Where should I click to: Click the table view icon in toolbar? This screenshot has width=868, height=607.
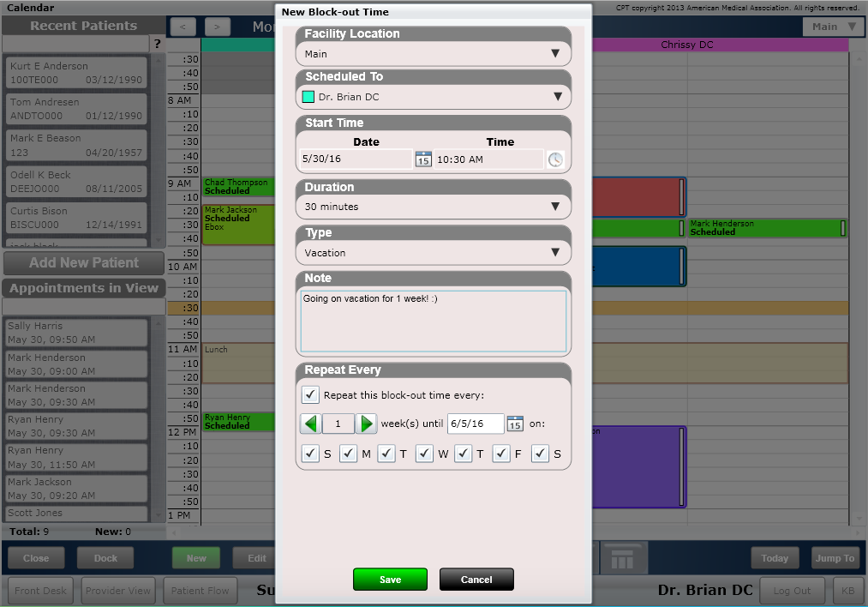(x=623, y=558)
